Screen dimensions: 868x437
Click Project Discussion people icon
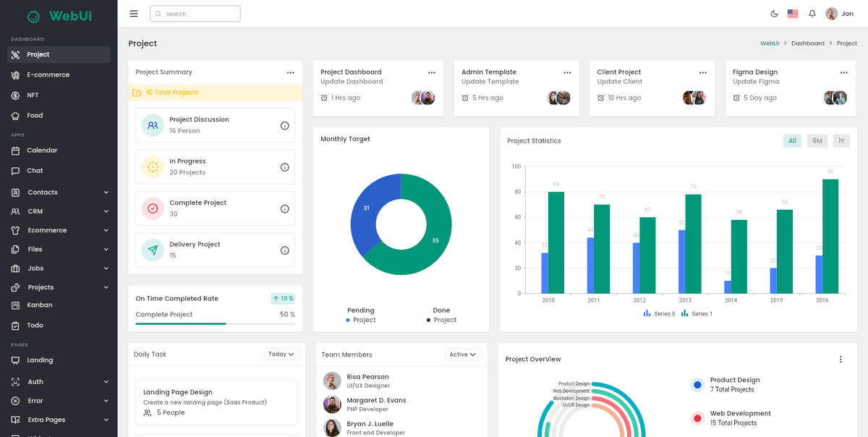pyautogui.click(x=153, y=125)
